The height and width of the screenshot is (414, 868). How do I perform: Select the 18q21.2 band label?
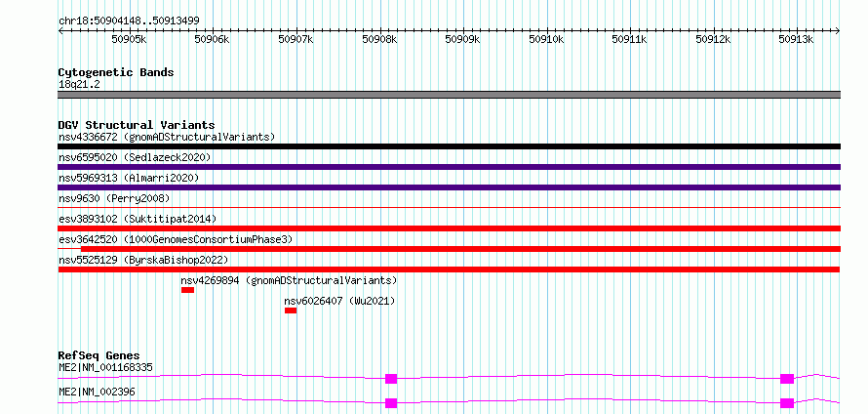79,85
